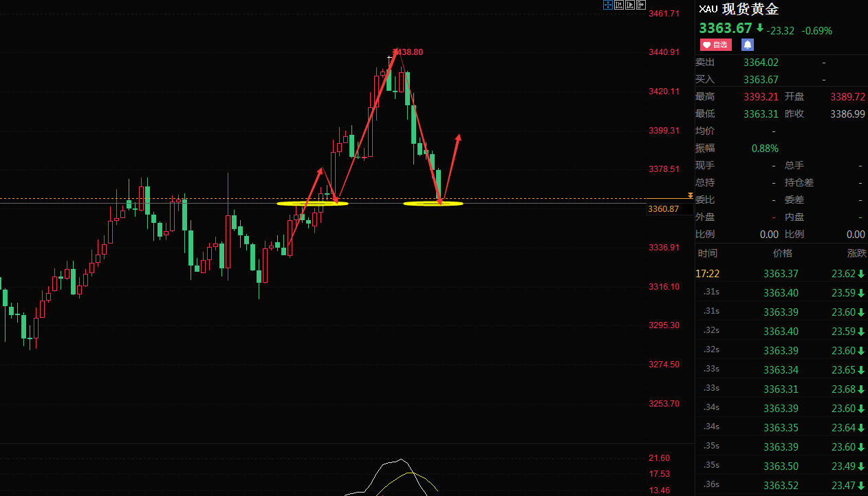Click the 开盘 value 3389.72
The height and width of the screenshot is (496, 868).
point(847,97)
